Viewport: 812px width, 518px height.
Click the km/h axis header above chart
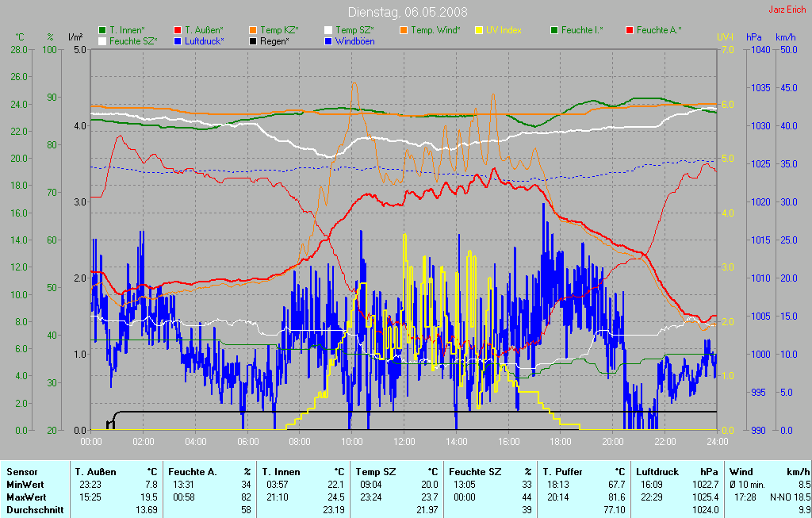[x=785, y=37]
